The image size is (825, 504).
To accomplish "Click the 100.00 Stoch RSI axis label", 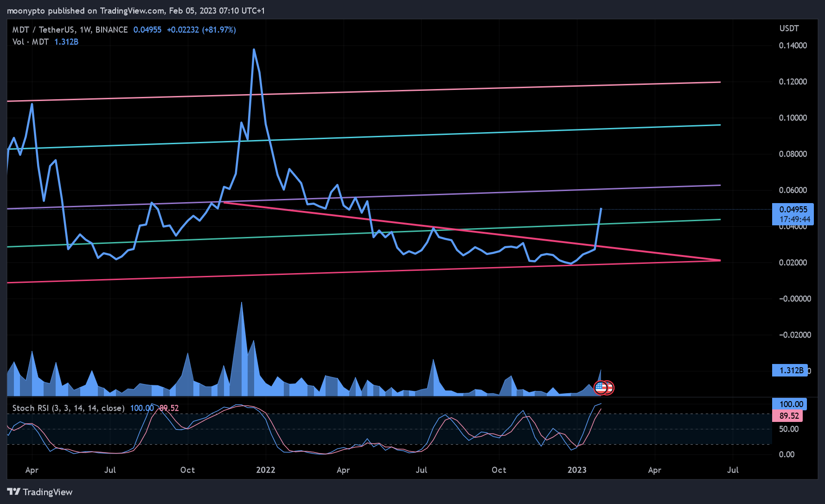I will (x=790, y=404).
